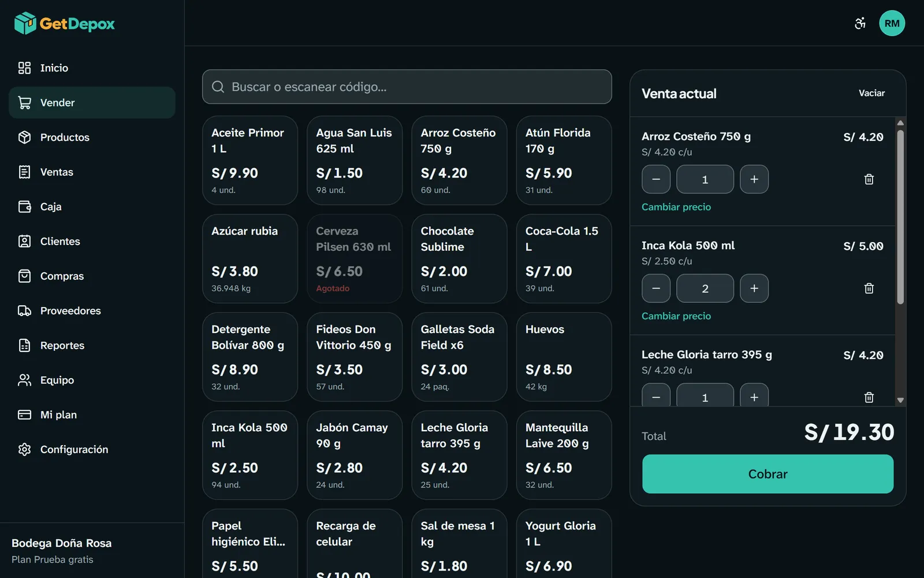Open the accessibility options icon
This screenshot has height=578, width=924.
(x=860, y=23)
